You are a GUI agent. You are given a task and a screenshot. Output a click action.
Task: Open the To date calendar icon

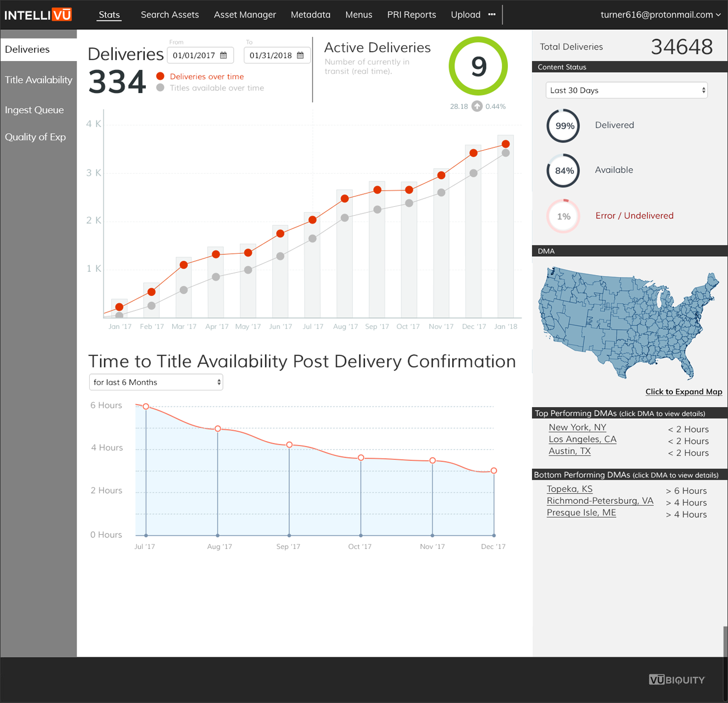tap(300, 56)
